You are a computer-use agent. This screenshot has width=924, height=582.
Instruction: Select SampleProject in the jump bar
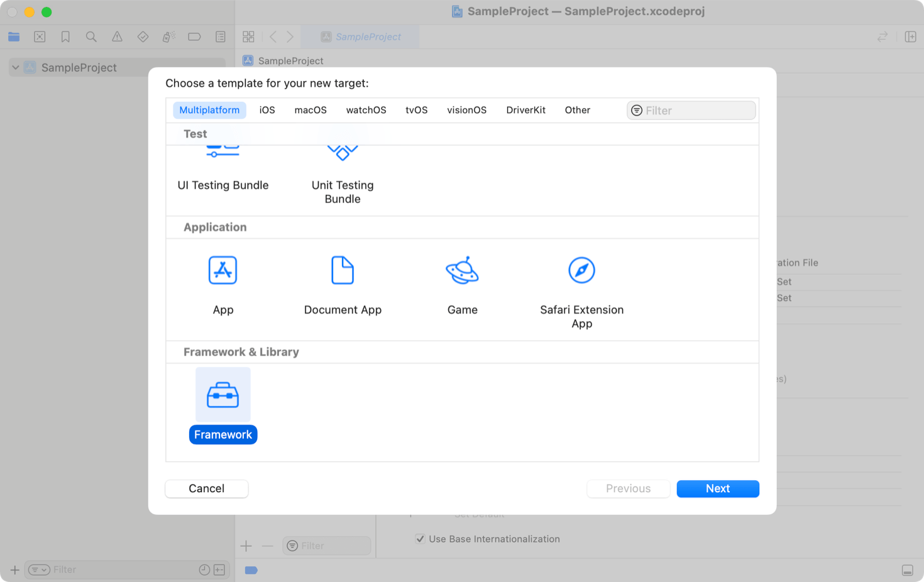(x=283, y=61)
